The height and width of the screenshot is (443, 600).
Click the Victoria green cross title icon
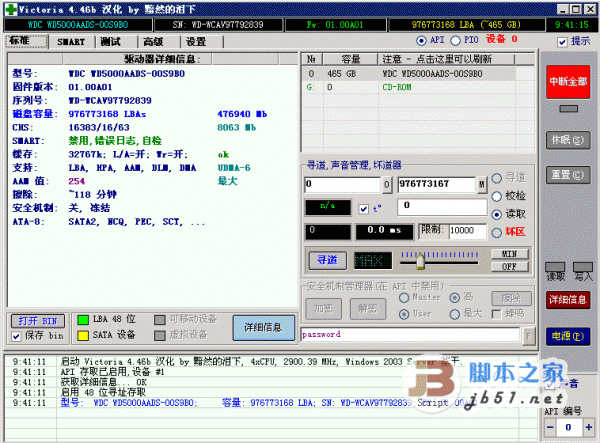coord(11,10)
